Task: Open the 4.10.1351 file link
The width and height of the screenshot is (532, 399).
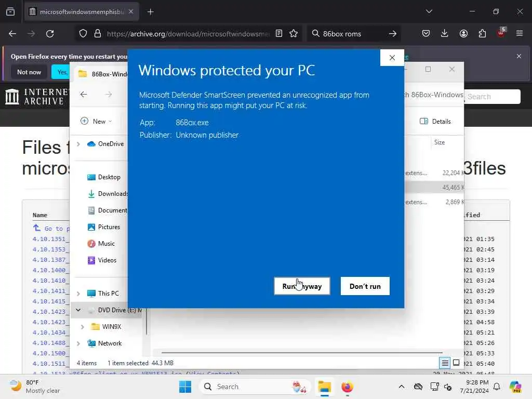Action: [x=49, y=239]
